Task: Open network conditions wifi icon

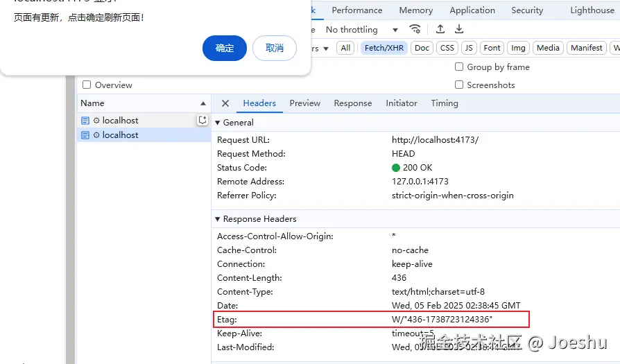Action: (415, 29)
